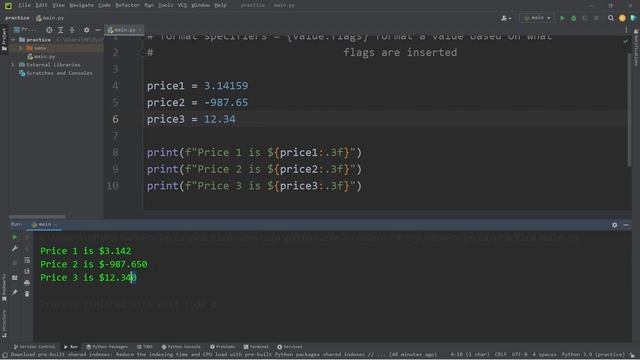
Task: Hide the Project tool window with minus icon
Action: (98, 30)
